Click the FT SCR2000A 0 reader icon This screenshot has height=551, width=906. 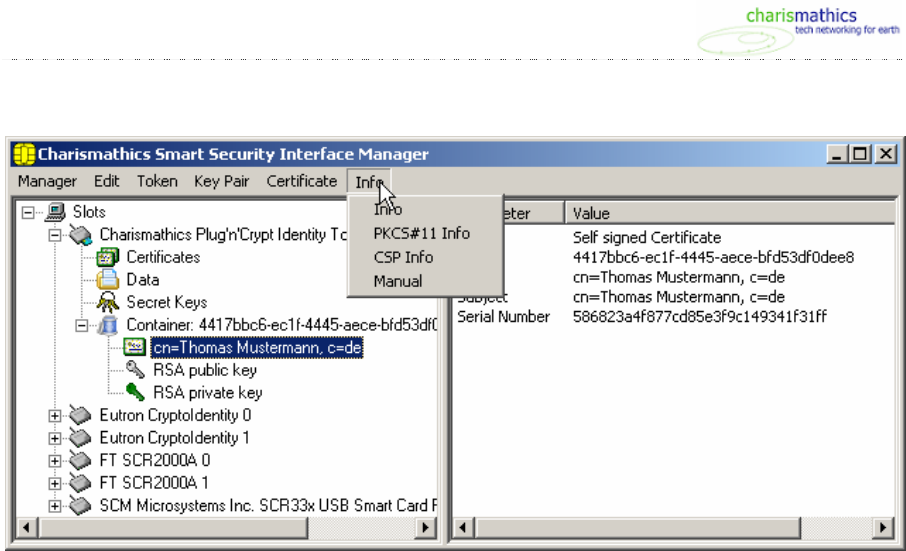point(81,460)
